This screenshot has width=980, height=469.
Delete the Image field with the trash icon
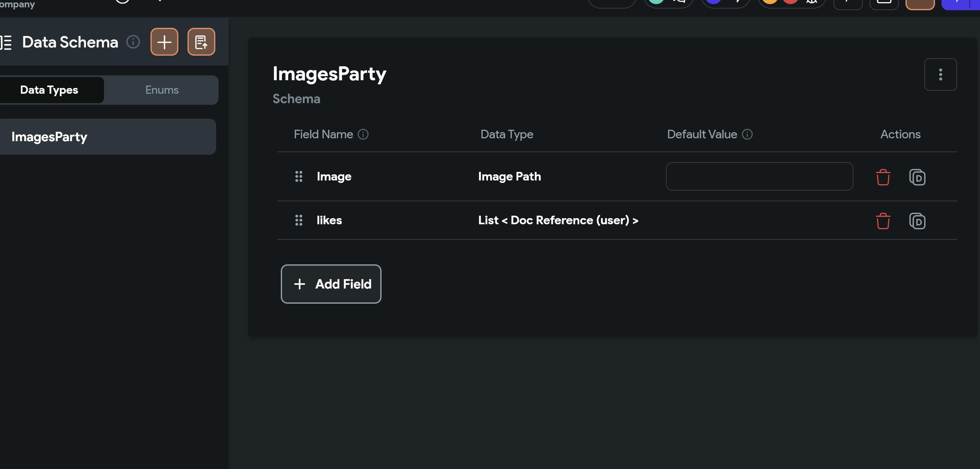[883, 177]
